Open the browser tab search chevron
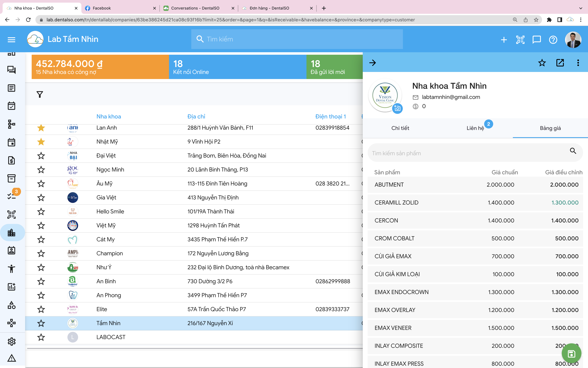Viewport: 588px width, 368px height. point(580,8)
